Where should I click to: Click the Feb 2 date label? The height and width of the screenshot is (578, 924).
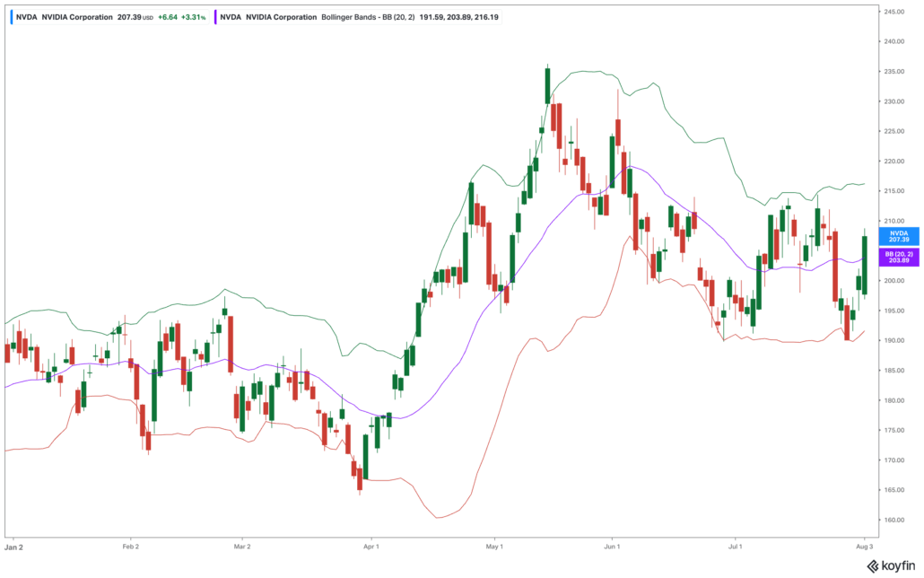click(131, 547)
